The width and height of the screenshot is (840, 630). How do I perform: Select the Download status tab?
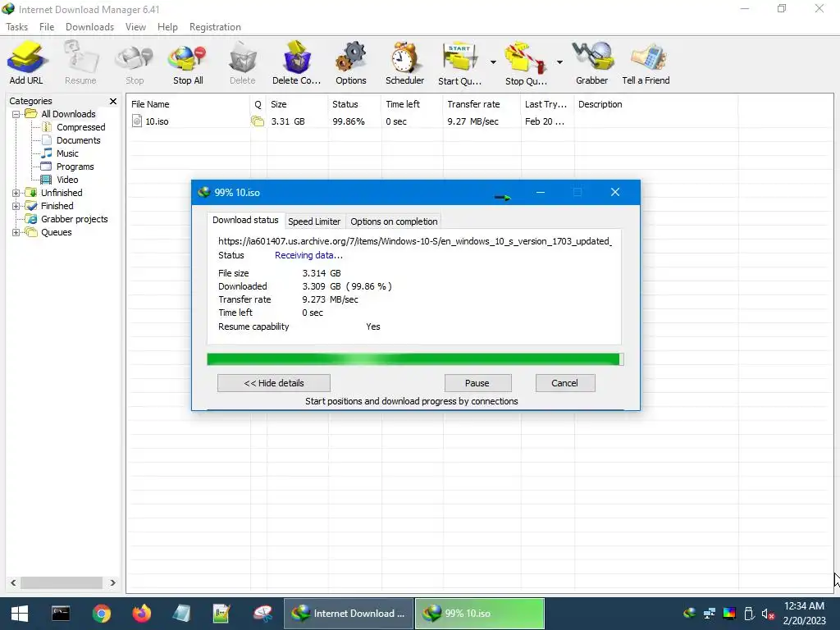[245, 220]
